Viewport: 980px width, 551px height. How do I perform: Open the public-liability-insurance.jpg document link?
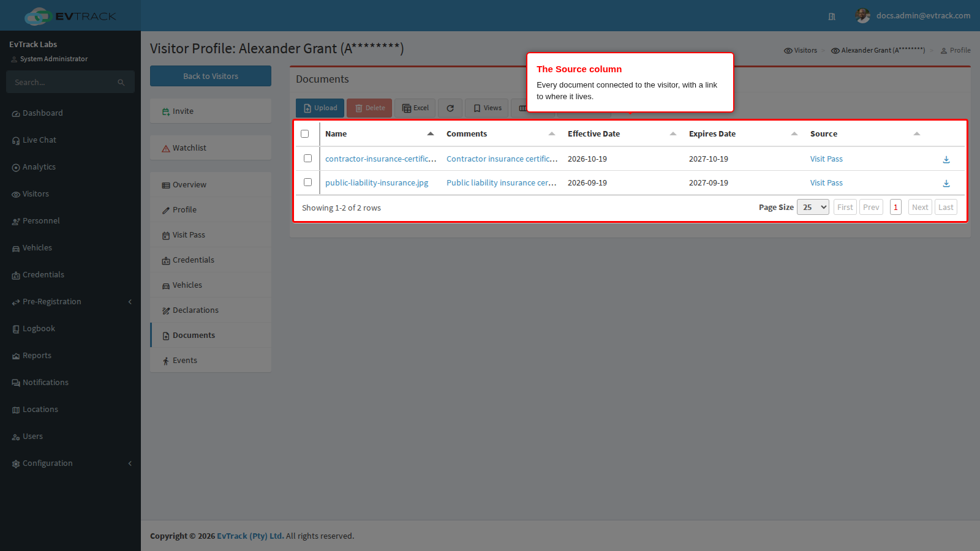[377, 183]
